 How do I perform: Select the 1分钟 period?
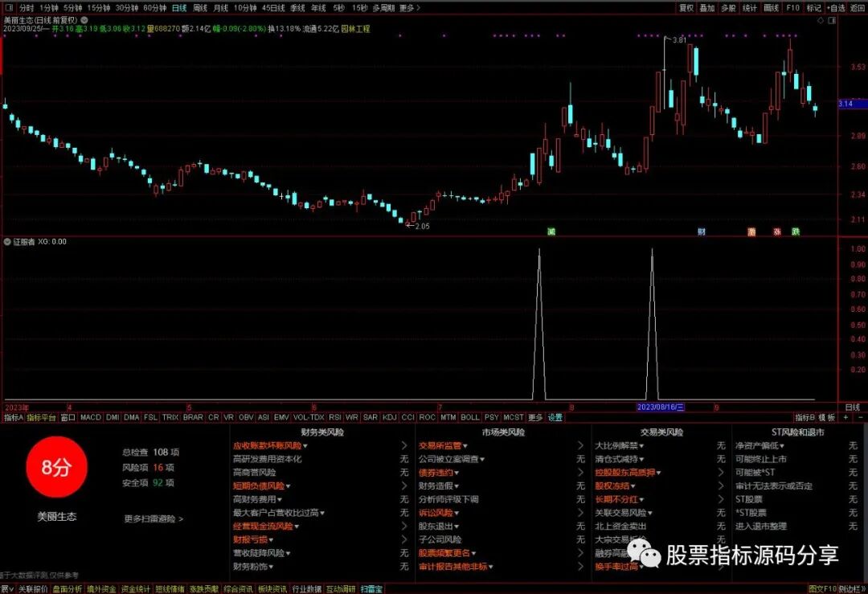pyautogui.click(x=48, y=8)
